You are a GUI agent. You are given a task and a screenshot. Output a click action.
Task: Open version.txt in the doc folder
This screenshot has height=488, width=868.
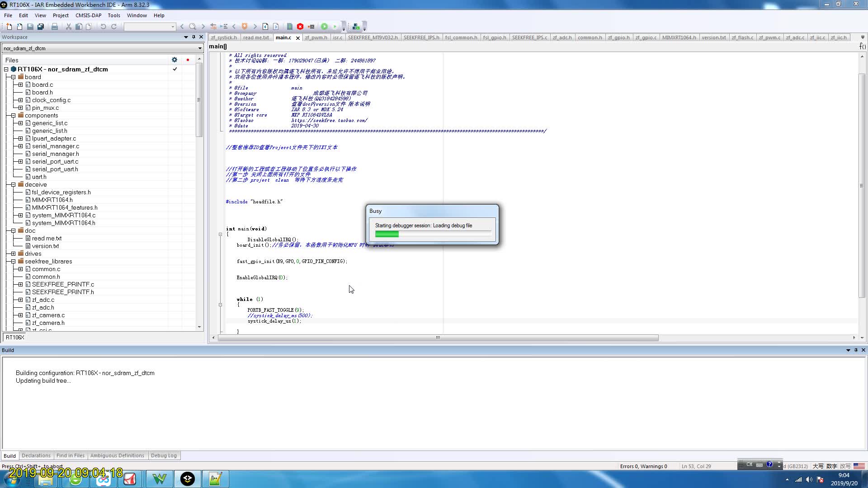45,246
